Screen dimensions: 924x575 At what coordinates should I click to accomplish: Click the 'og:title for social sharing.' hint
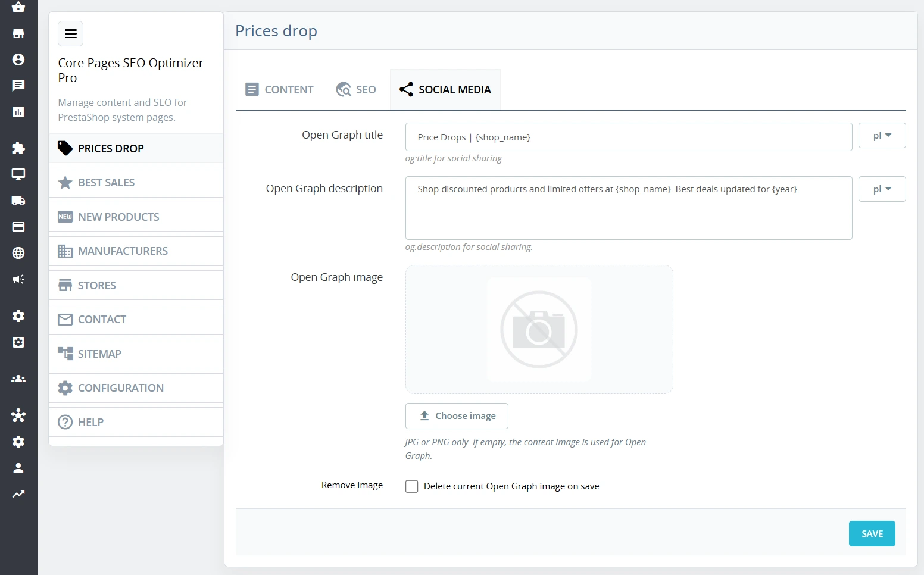454,158
